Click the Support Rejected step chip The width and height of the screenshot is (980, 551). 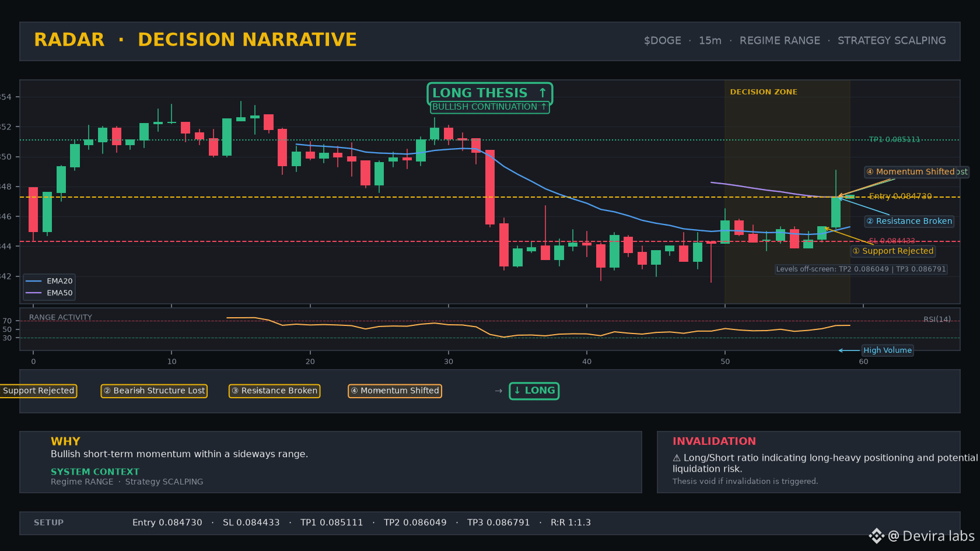[38, 391]
